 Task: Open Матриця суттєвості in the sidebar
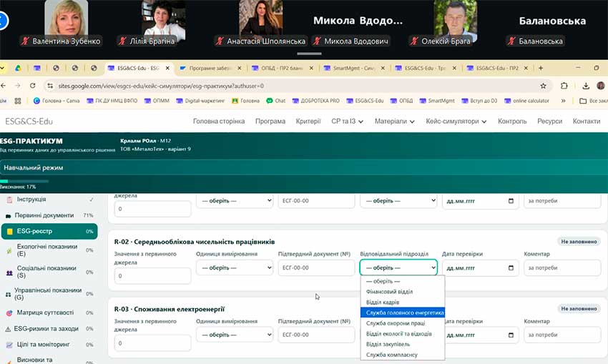click(x=49, y=313)
